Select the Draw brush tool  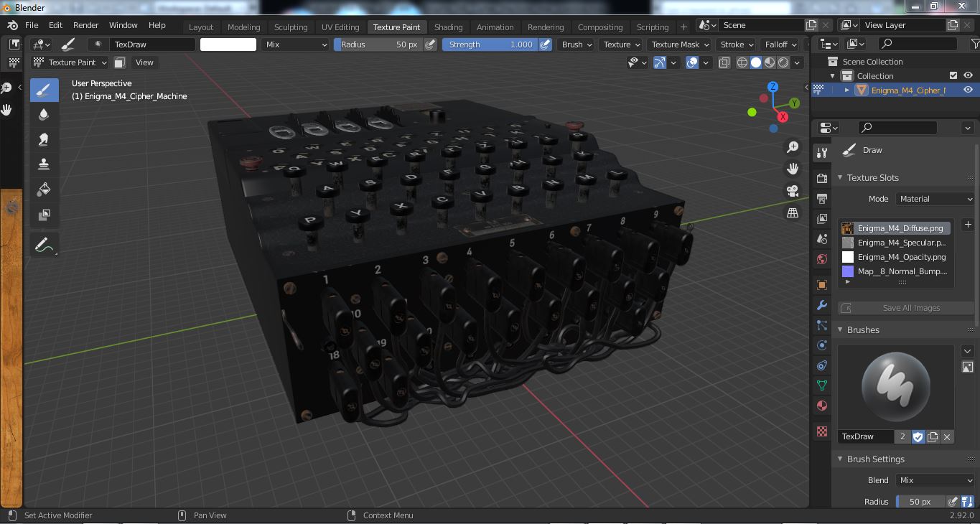pyautogui.click(x=45, y=90)
